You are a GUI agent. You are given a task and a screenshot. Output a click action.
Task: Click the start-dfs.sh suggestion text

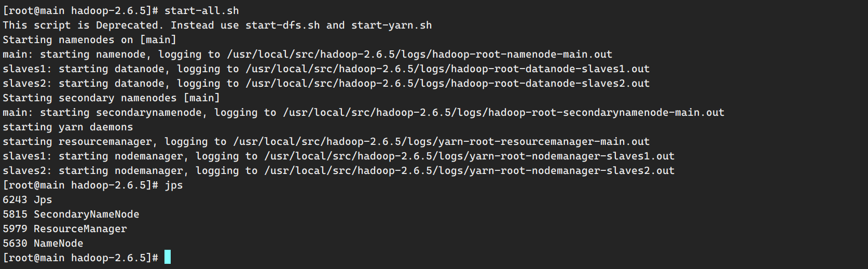click(283, 25)
